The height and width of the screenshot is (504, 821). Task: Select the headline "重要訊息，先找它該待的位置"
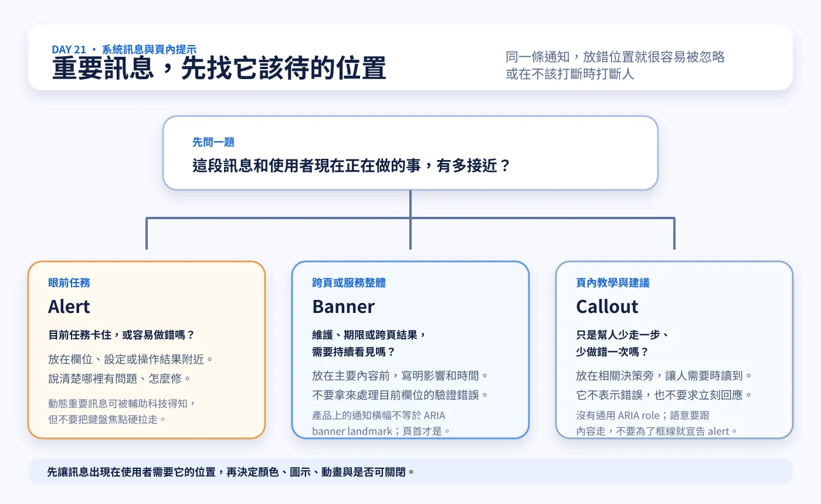click(x=219, y=69)
